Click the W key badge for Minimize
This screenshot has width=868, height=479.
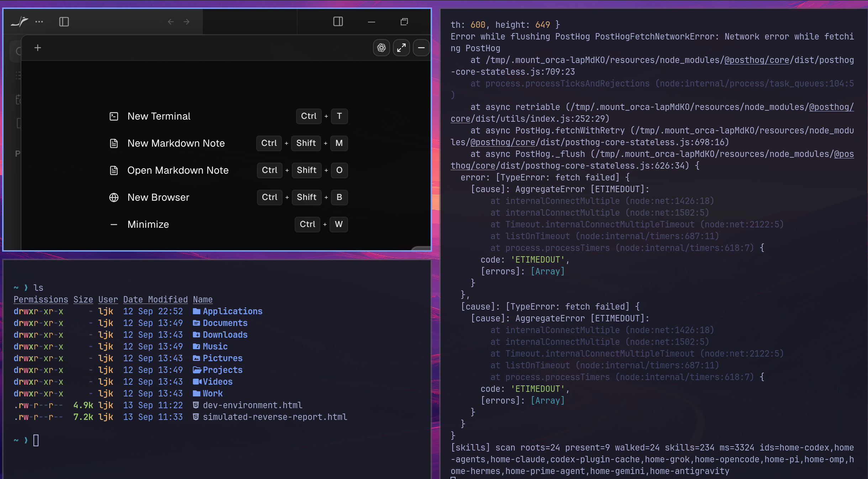point(338,224)
